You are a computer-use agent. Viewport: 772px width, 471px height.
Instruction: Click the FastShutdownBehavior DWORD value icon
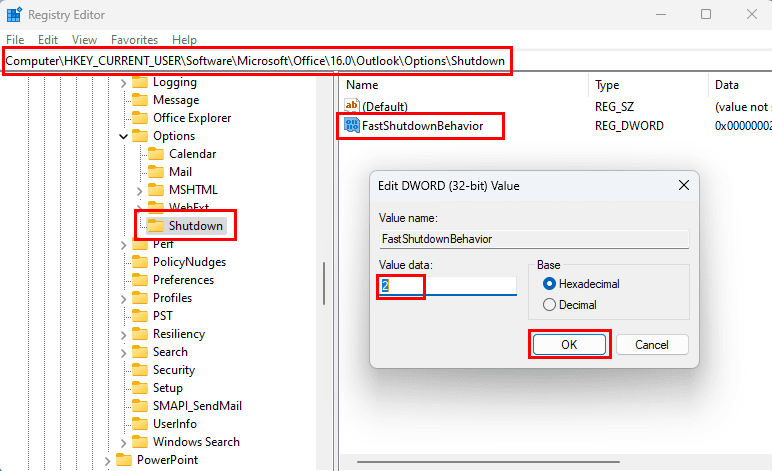point(351,126)
